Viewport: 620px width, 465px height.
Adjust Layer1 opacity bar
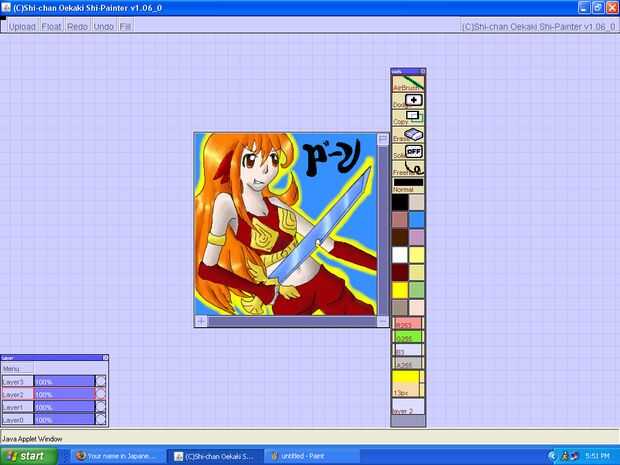[64, 407]
